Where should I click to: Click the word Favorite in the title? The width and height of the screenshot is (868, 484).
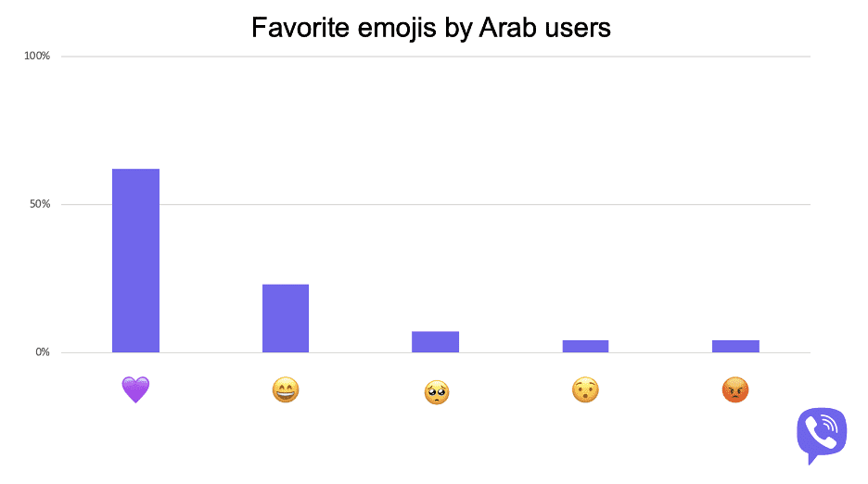[x=300, y=27]
